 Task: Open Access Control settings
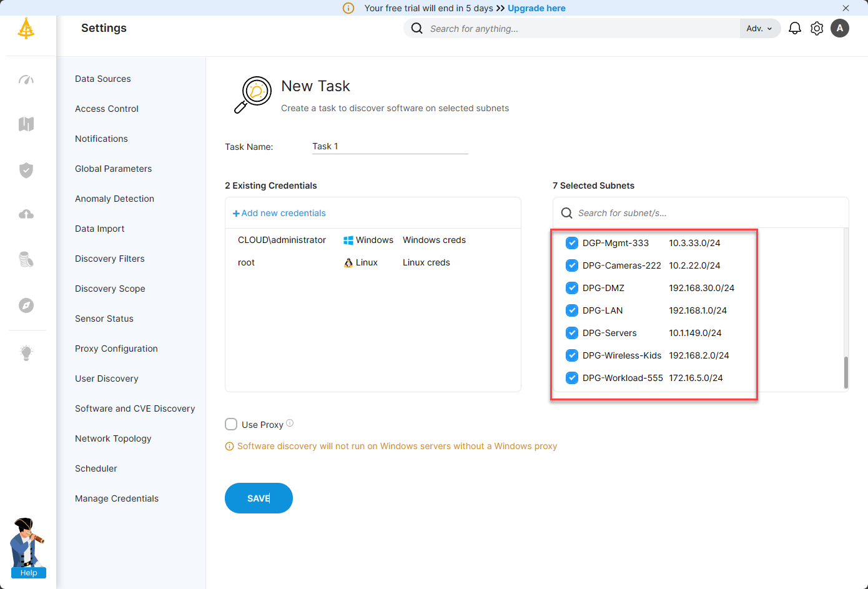click(x=107, y=109)
